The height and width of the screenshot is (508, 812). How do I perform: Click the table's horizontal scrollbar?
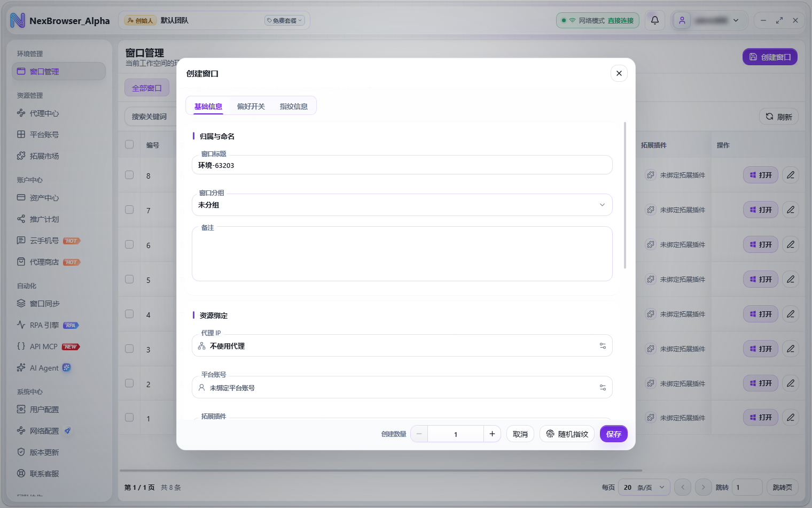pos(381,471)
